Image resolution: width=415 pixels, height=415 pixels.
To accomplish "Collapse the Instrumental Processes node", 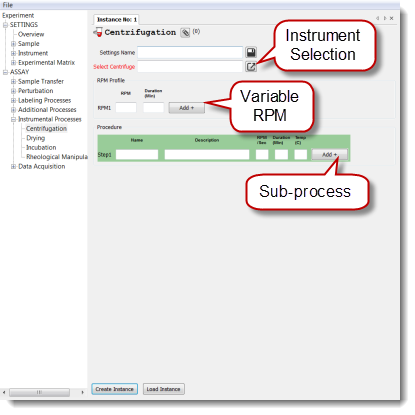I will (x=13, y=119).
